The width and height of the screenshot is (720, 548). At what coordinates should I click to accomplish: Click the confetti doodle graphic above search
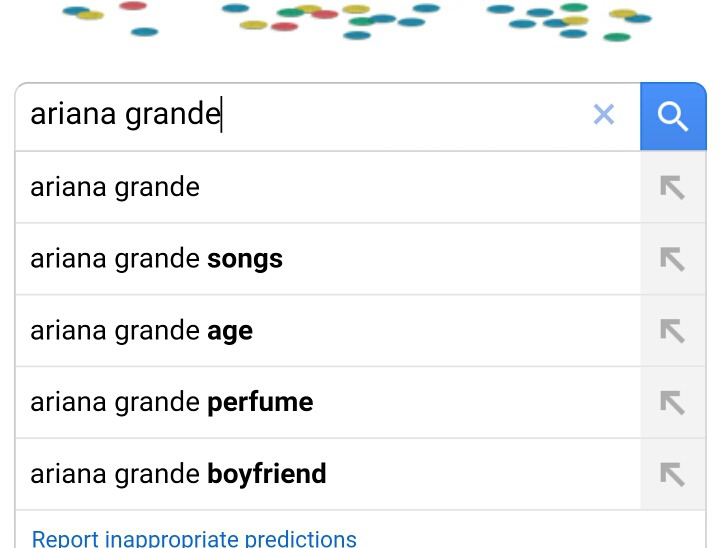[357, 20]
